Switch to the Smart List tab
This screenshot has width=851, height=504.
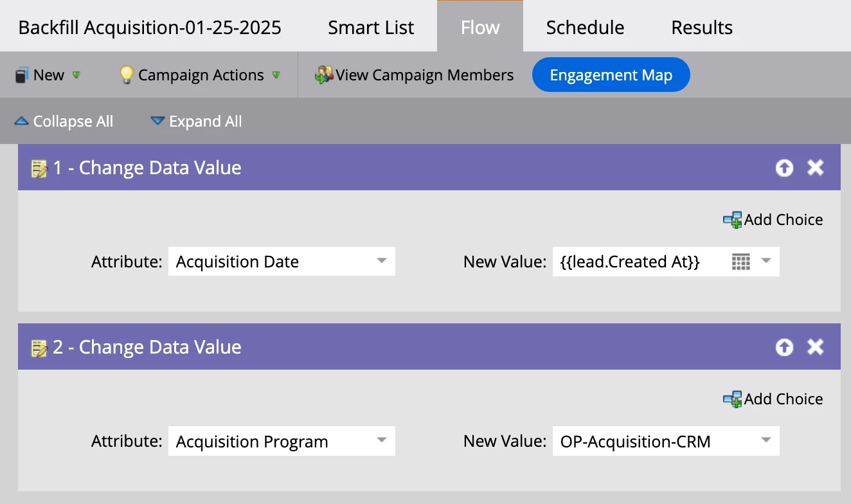371,28
